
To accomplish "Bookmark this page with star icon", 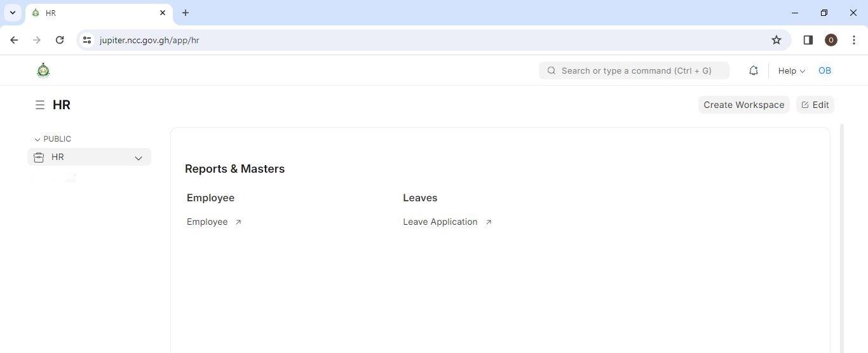I will [x=776, y=40].
